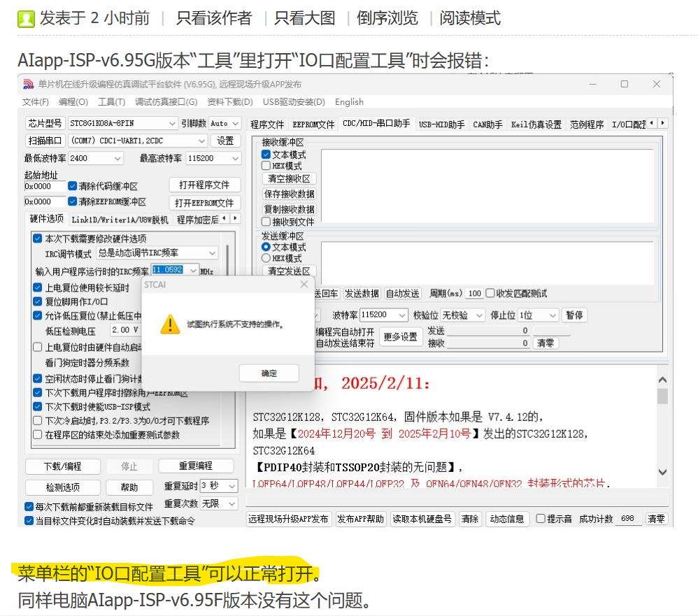Minimize the AIapp-ISP window

pos(593,84)
